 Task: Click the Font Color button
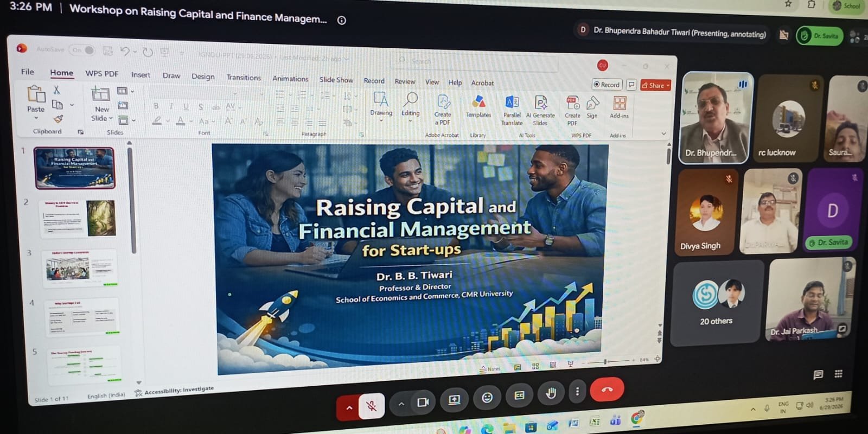pyautogui.click(x=181, y=121)
